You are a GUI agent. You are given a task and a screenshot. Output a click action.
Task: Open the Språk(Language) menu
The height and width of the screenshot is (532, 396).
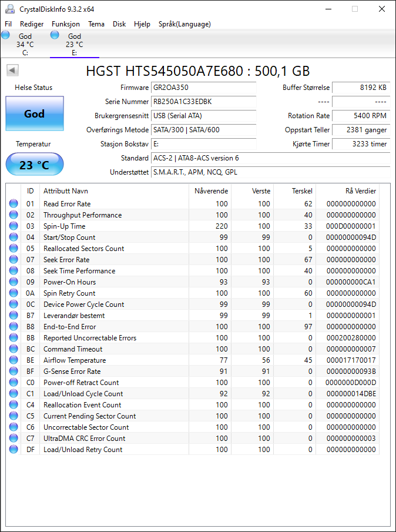pos(184,24)
